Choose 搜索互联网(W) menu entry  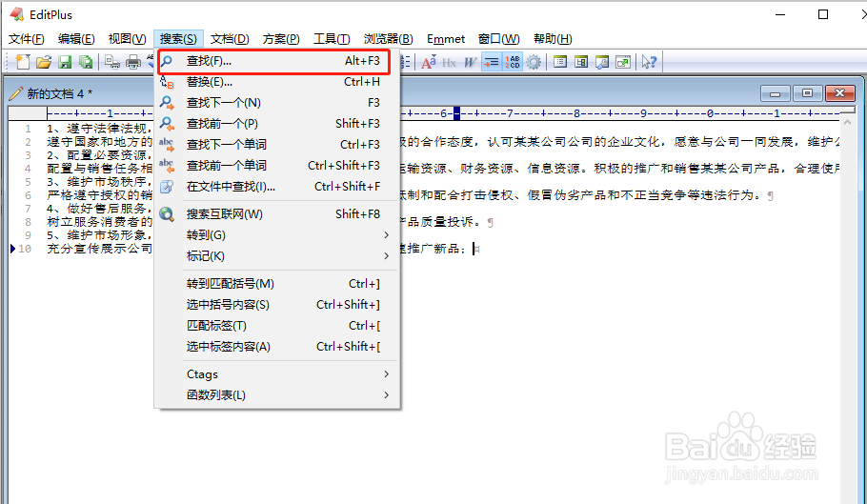tap(277, 214)
